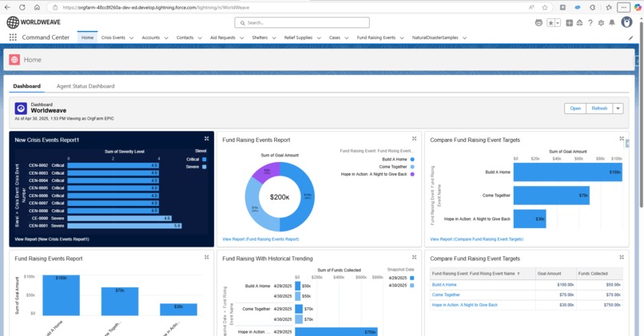Click the Critical legend color swatch
644x336 pixels.
[204, 159]
